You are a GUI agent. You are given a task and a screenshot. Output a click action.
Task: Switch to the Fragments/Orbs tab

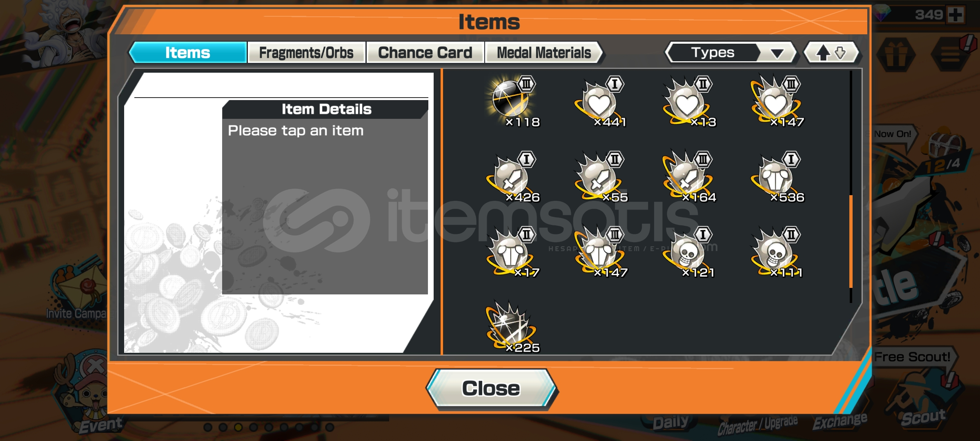tap(306, 53)
